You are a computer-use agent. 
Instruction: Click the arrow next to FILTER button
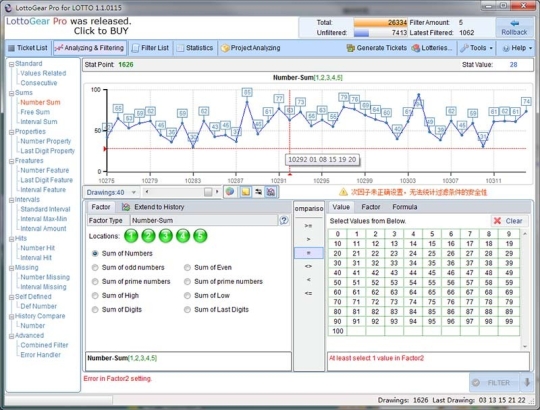pyautogui.click(x=527, y=382)
